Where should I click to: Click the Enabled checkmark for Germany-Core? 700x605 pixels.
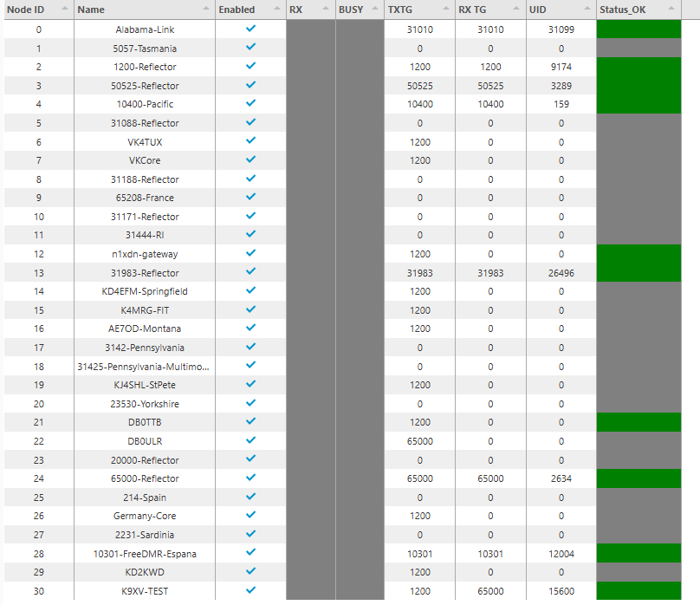click(250, 516)
